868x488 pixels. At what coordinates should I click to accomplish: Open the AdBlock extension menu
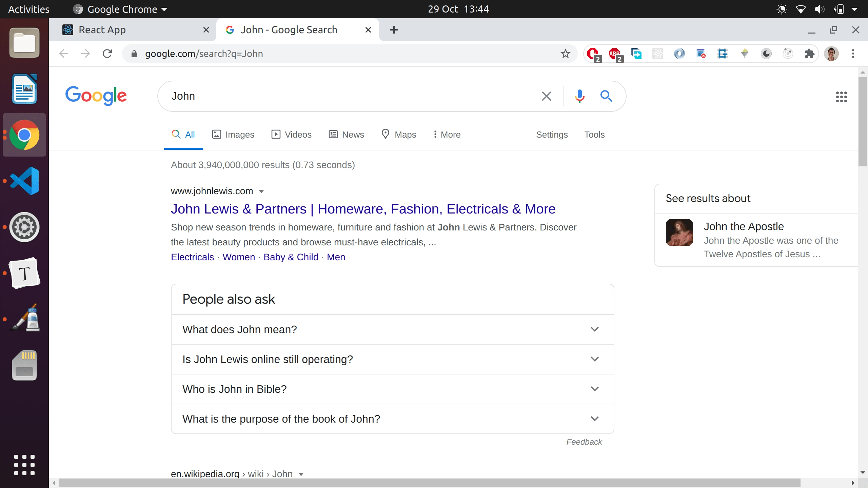tap(593, 54)
